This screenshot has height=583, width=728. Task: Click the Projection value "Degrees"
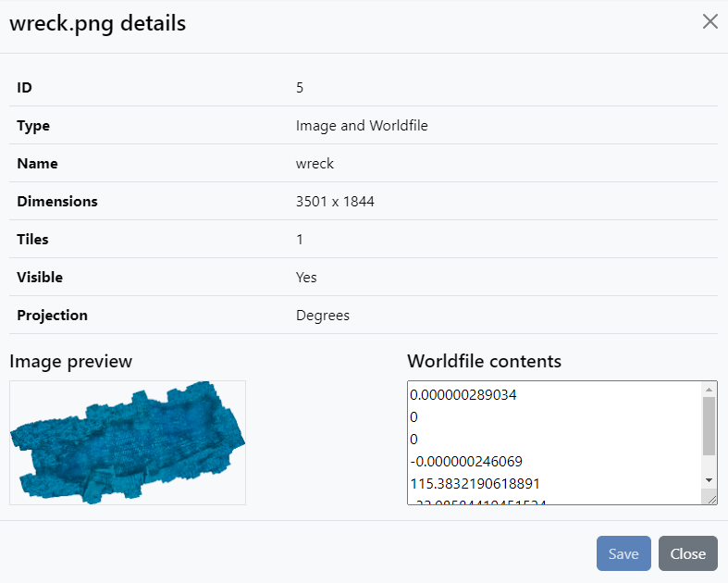(323, 316)
